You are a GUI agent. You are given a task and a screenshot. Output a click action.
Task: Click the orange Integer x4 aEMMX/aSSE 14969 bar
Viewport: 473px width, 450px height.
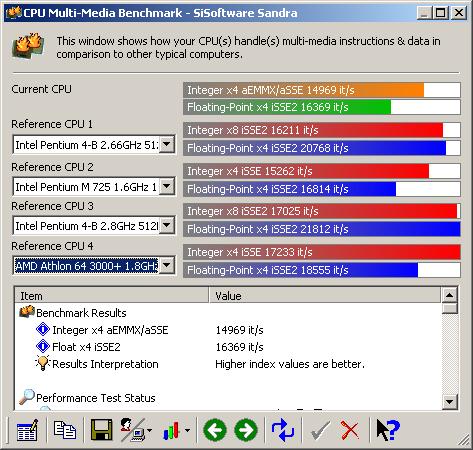322,90
